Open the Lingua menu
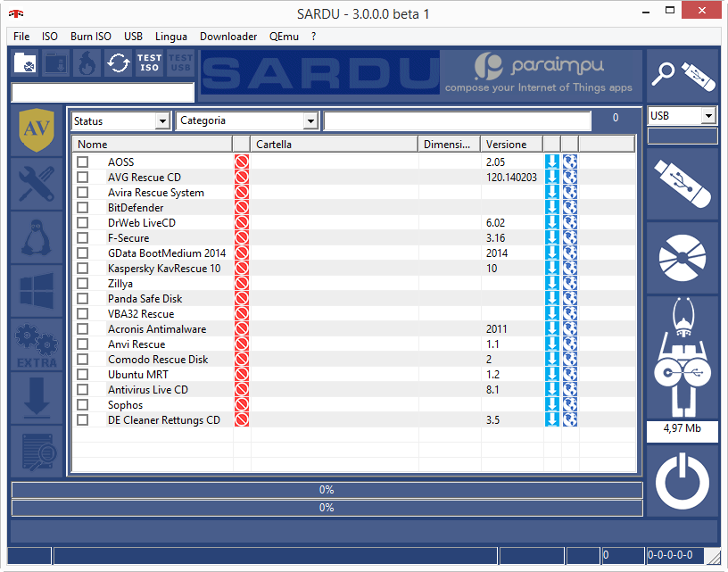 (171, 37)
